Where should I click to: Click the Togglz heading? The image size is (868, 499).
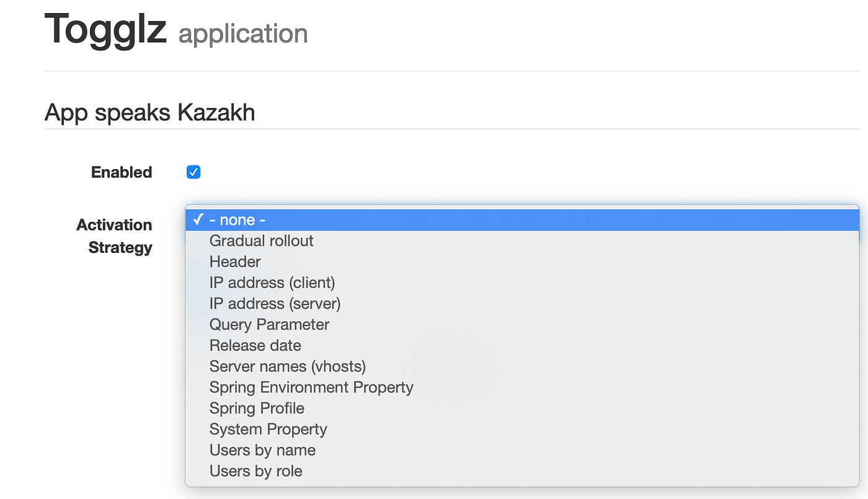(x=106, y=29)
